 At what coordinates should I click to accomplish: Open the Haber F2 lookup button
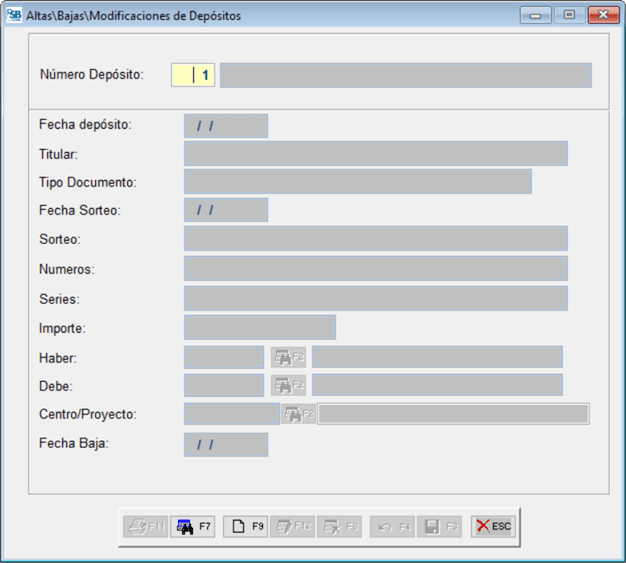click(288, 357)
